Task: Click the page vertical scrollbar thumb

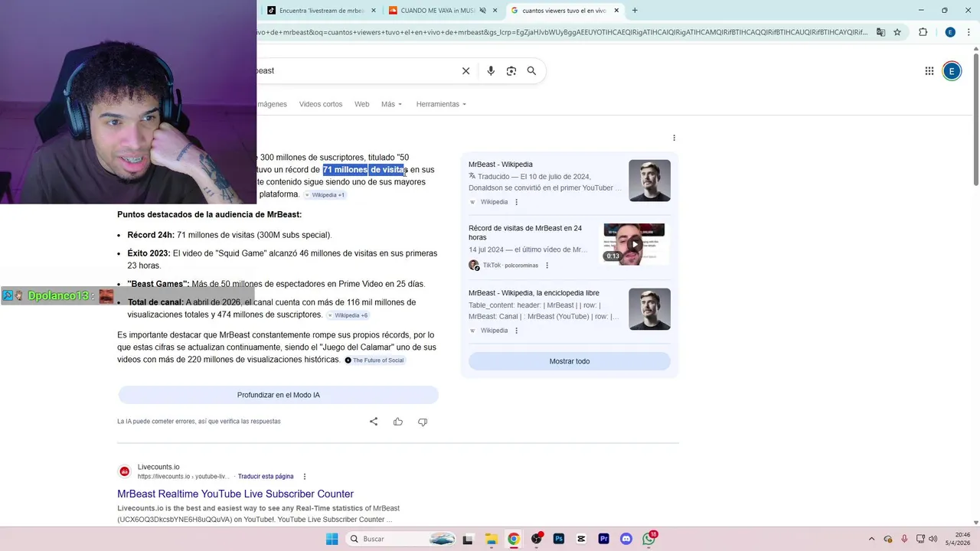Action: coord(975,119)
